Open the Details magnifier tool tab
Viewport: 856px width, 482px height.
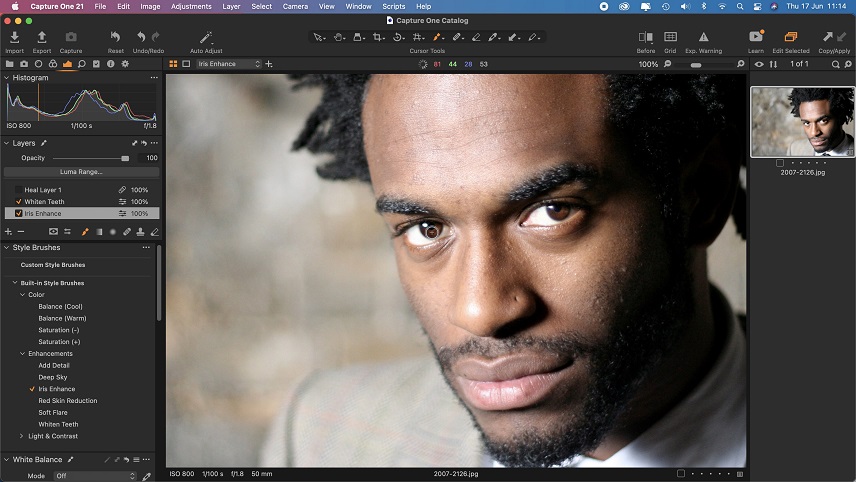(81, 64)
